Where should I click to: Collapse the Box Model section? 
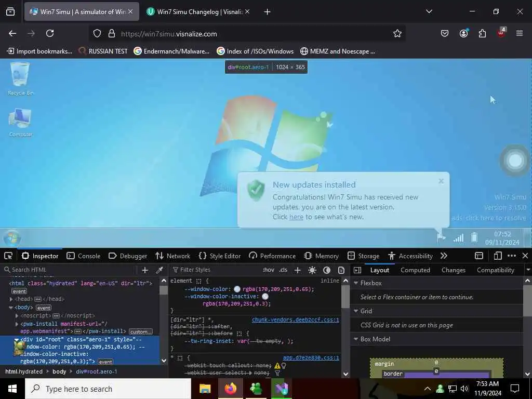(x=356, y=339)
